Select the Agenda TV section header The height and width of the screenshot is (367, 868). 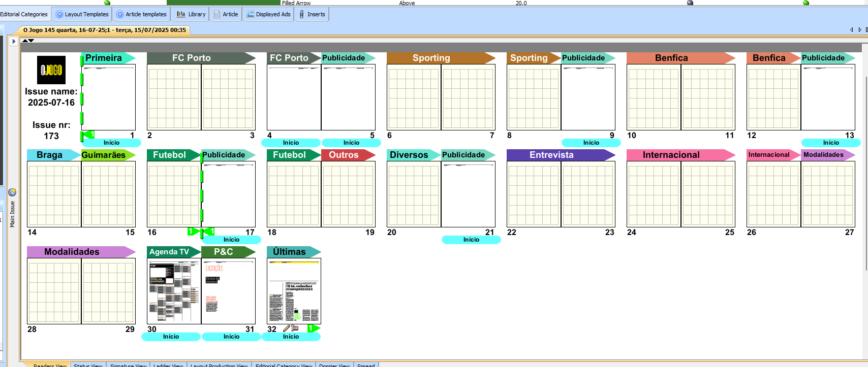point(174,252)
